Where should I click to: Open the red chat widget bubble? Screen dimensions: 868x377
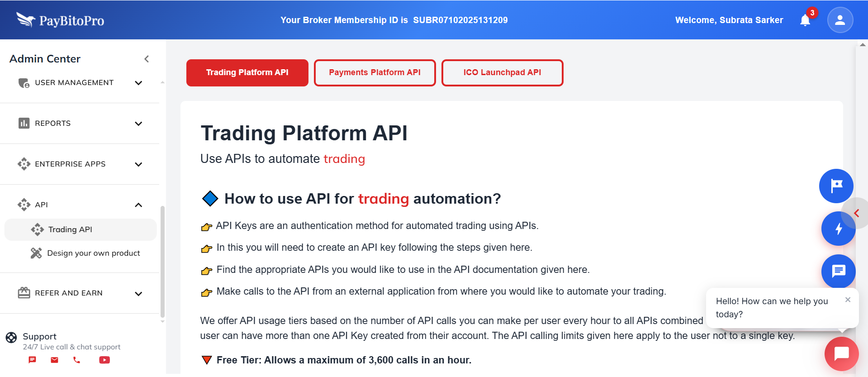(x=841, y=353)
